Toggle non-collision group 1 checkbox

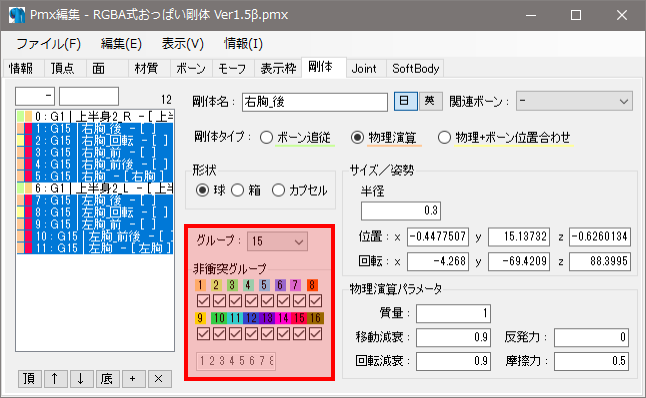(204, 301)
